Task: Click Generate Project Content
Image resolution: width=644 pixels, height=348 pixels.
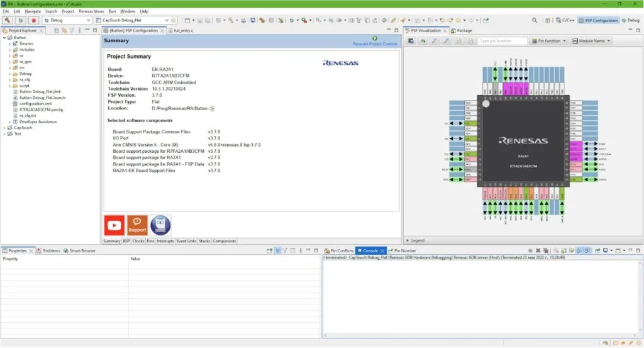Action: (375, 41)
